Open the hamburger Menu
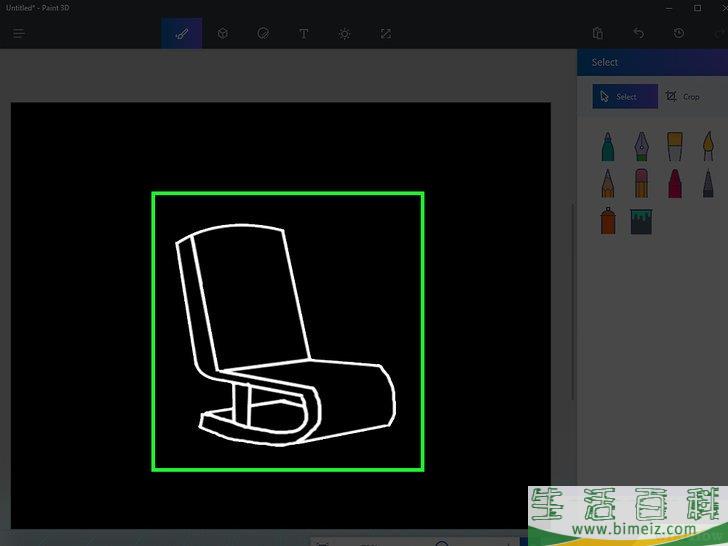 point(19,33)
